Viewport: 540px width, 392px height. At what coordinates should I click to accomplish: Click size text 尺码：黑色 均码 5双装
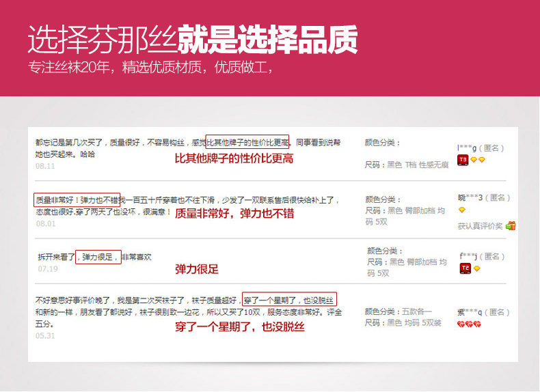tap(403, 323)
